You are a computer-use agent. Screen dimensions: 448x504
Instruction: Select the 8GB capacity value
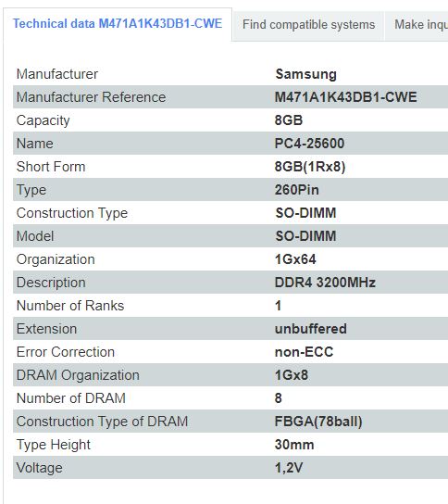tap(289, 120)
